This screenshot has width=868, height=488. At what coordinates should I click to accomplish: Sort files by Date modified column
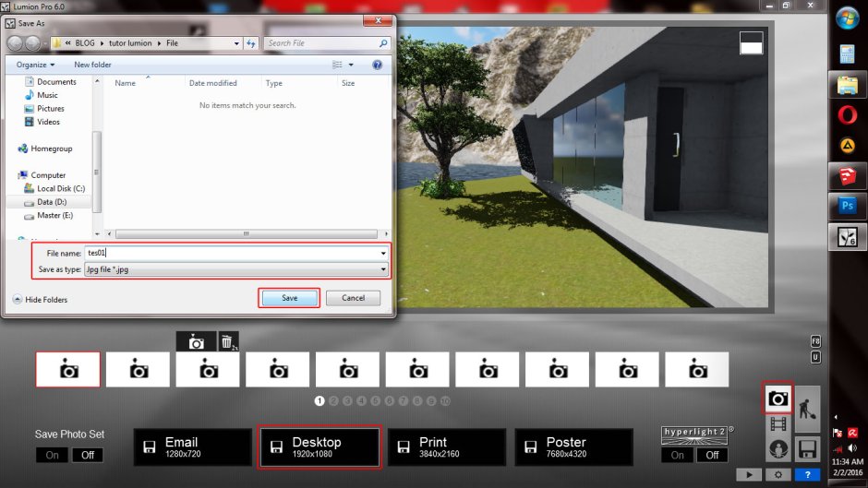pyautogui.click(x=212, y=83)
